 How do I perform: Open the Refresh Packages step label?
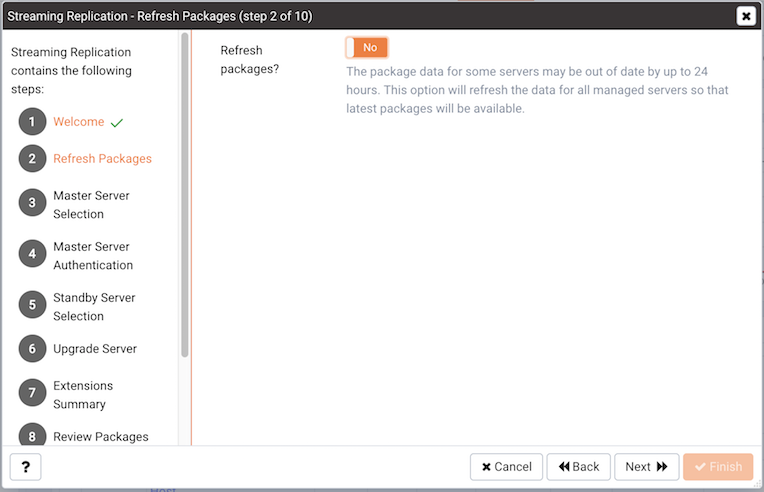click(x=102, y=159)
